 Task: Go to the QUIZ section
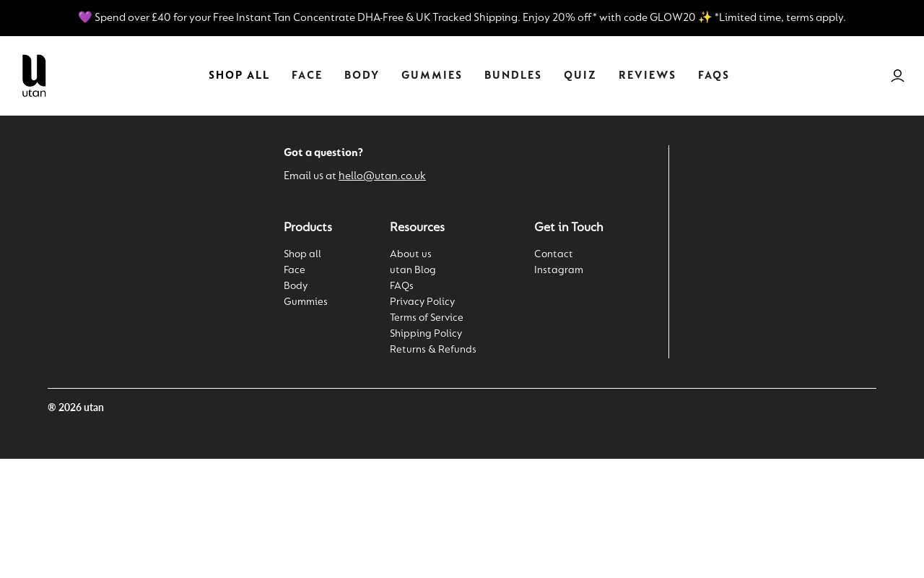pyautogui.click(x=580, y=75)
